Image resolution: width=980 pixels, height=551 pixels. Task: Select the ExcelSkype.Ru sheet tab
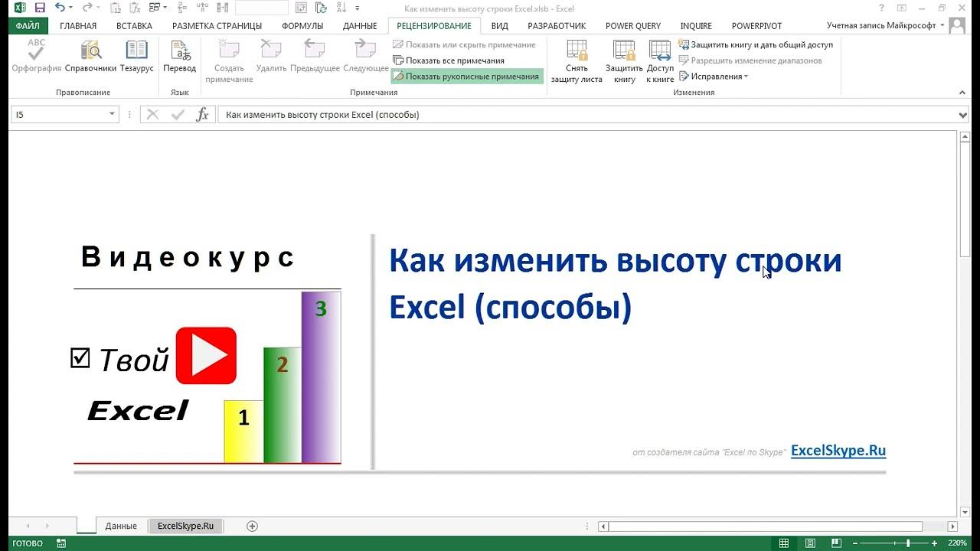pyautogui.click(x=185, y=526)
